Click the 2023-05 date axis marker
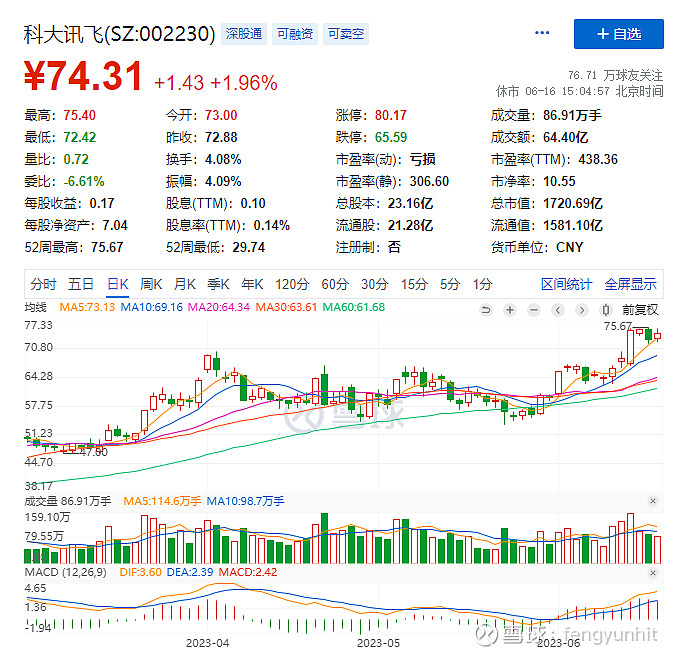The height and width of the screenshot is (655, 677). (x=378, y=643)
